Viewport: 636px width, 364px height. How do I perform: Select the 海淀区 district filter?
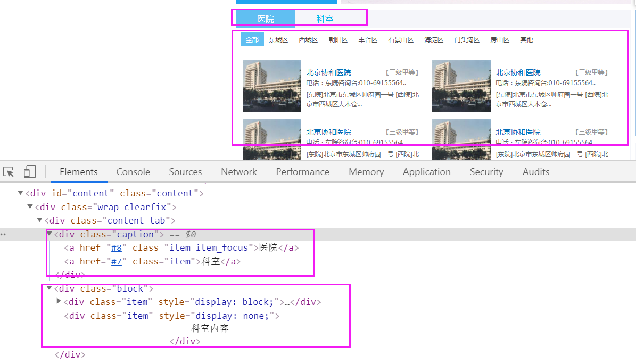click(434, 39)
